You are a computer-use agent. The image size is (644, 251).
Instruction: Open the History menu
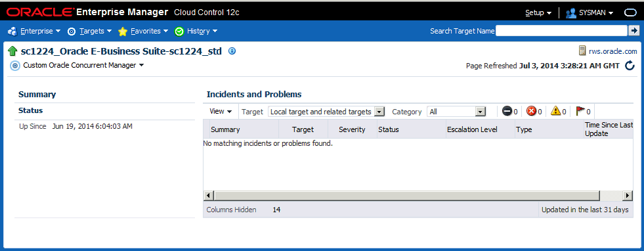tap(202, 31)
